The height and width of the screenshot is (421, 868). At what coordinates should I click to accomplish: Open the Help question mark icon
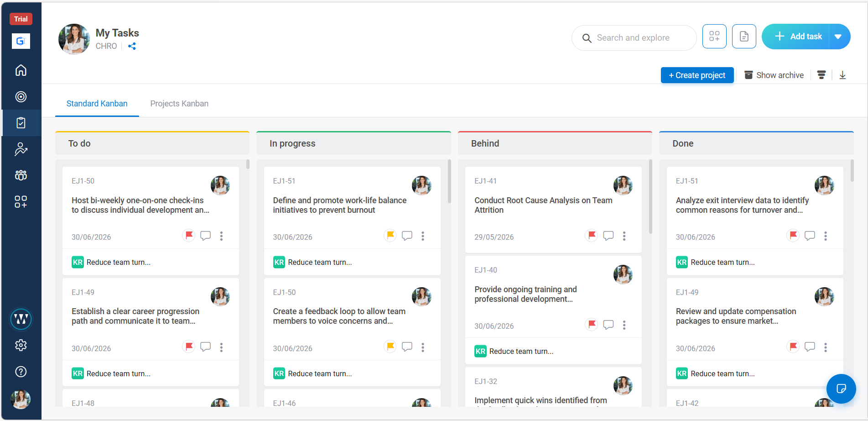tap(21, 372)
